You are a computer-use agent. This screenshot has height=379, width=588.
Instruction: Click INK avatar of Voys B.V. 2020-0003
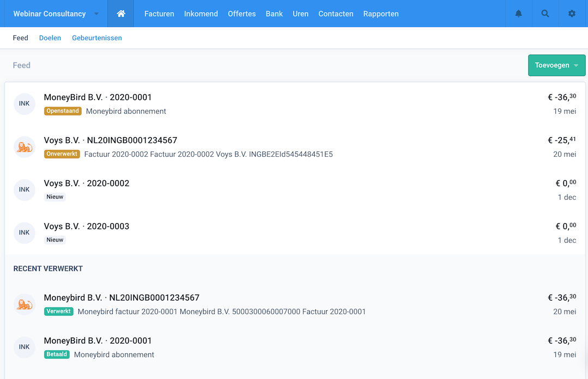[24, 233]
